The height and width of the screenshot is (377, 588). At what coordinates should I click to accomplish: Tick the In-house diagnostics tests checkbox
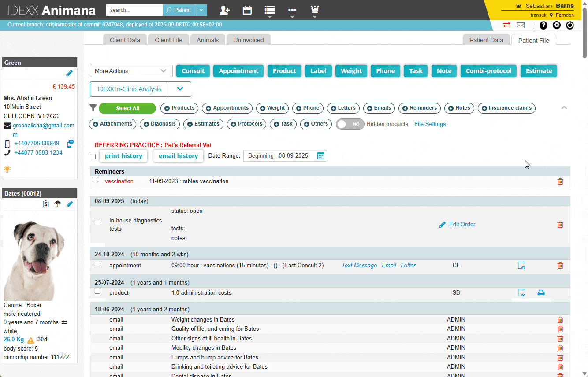(x=98, y=223)
